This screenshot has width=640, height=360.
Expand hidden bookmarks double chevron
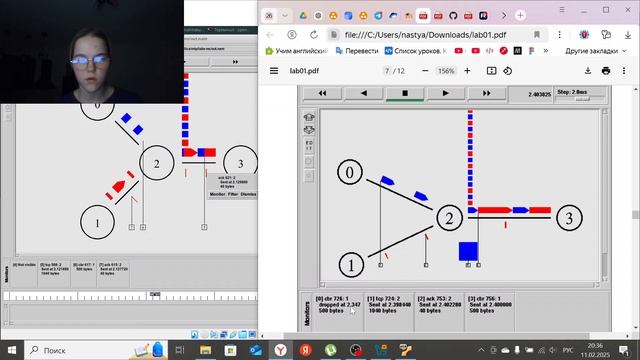coord(546,51)
